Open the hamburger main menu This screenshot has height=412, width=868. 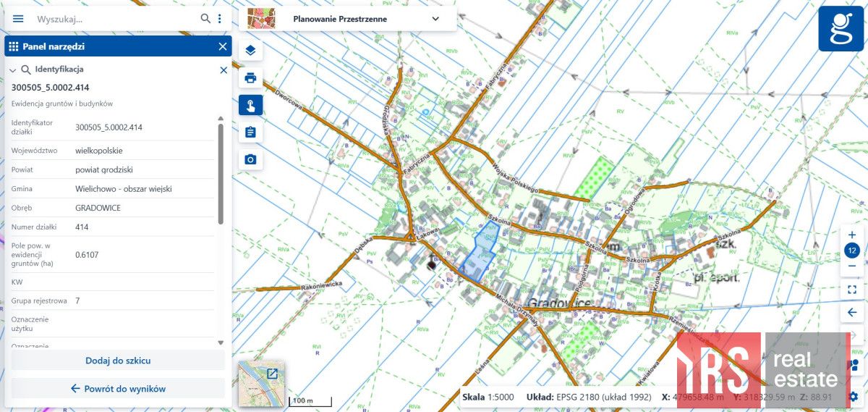pos(18,19)
